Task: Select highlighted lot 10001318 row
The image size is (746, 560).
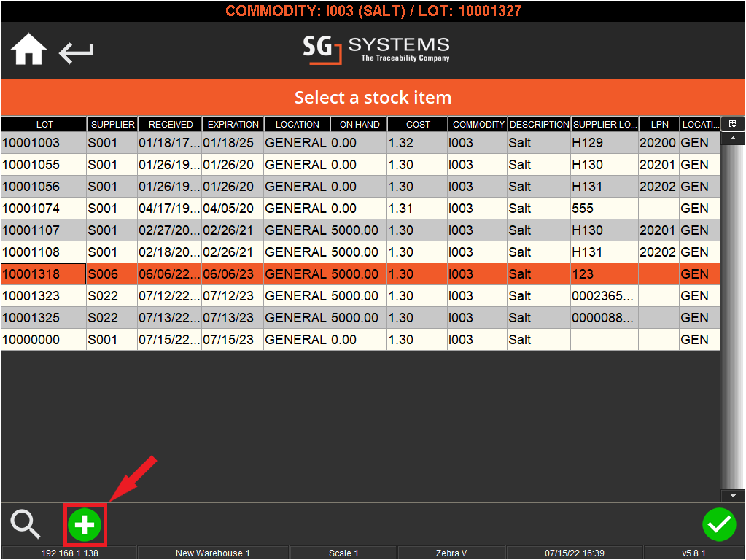Action: (x=361, y=274)
